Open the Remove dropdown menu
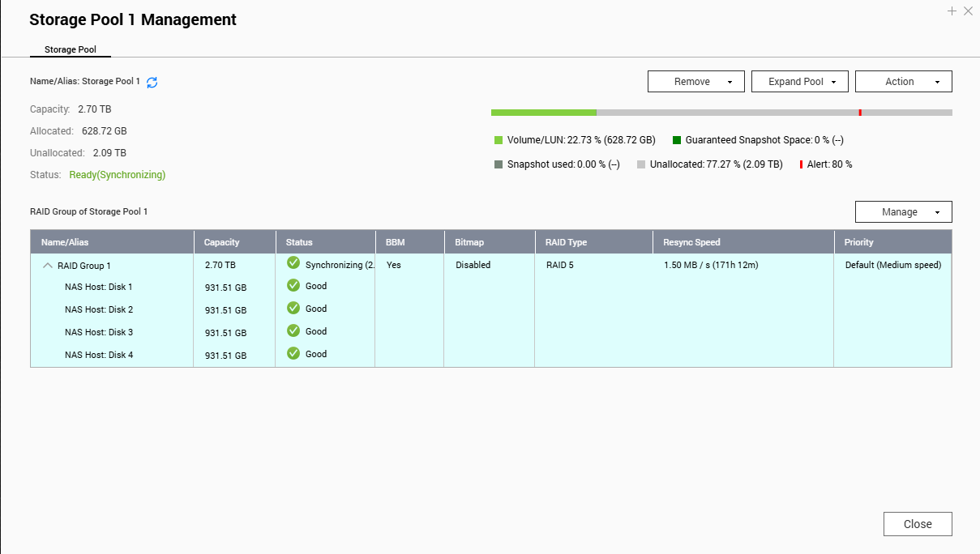 pyautogui.click(x=695, y=82)
